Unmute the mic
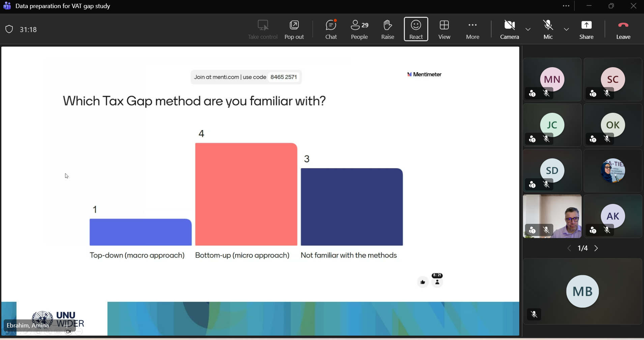 (x=548, y=29)
